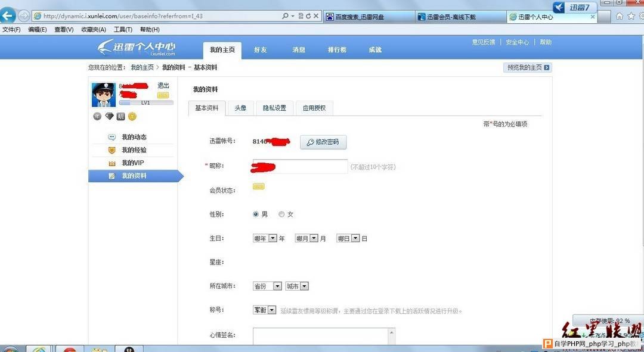Switch to the 应用授权 tab
This screenshot has height=352, width=644.
point(314,108)
